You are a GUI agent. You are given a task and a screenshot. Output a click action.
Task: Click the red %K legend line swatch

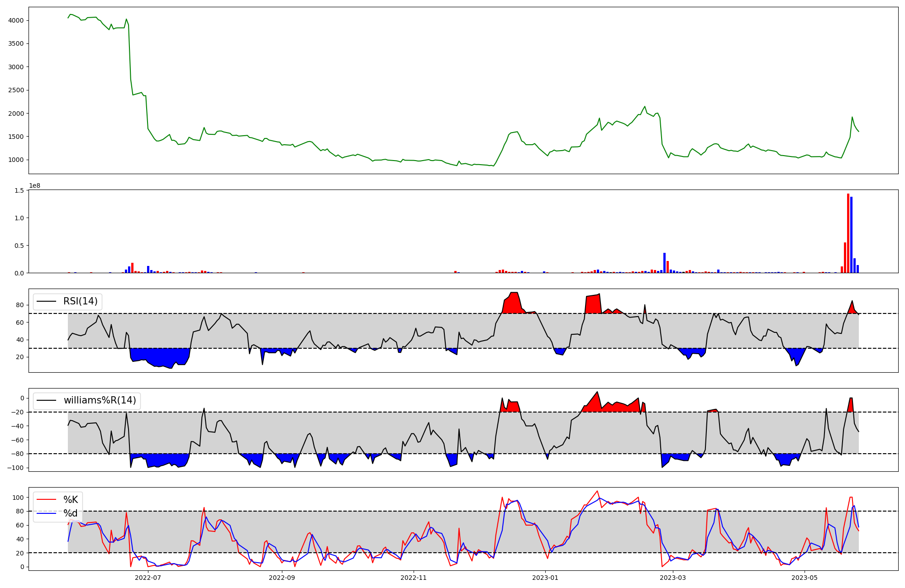[x=46, y=500]
